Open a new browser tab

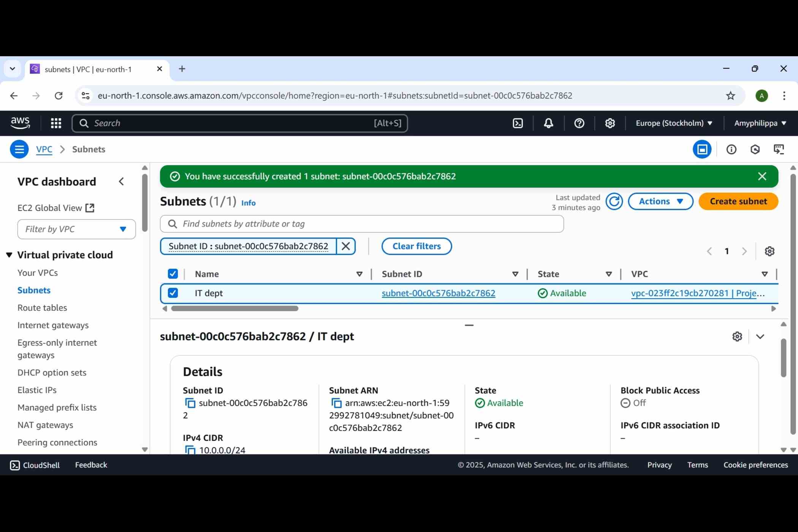coord(182,69)
